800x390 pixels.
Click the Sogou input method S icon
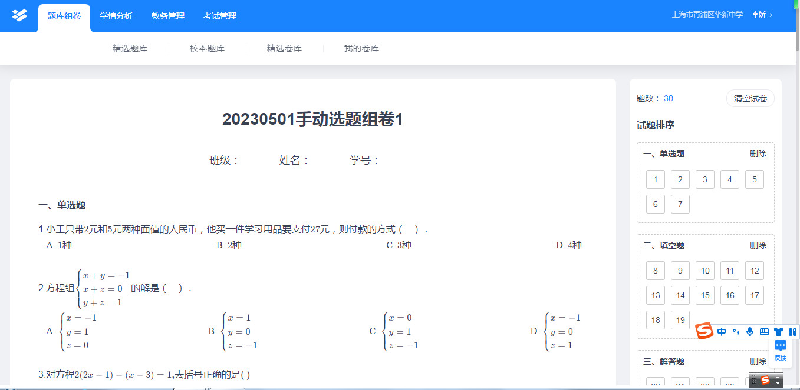[x=705, y=331]
